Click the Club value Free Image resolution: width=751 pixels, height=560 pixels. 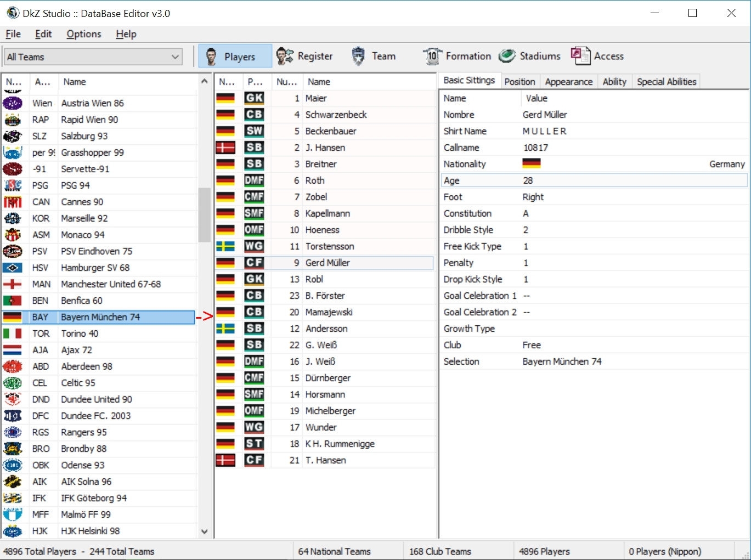[532, 345]
